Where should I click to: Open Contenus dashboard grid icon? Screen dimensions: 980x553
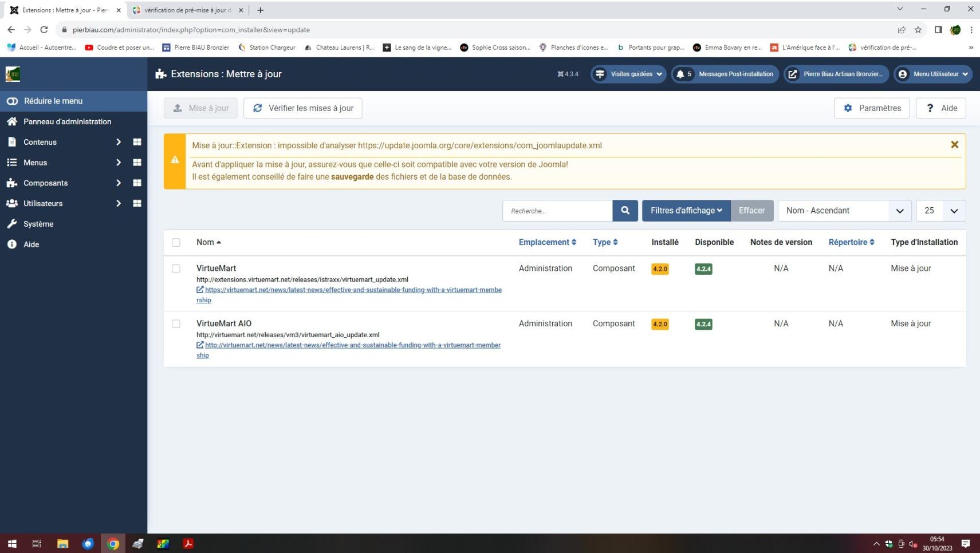click(137, 142)
